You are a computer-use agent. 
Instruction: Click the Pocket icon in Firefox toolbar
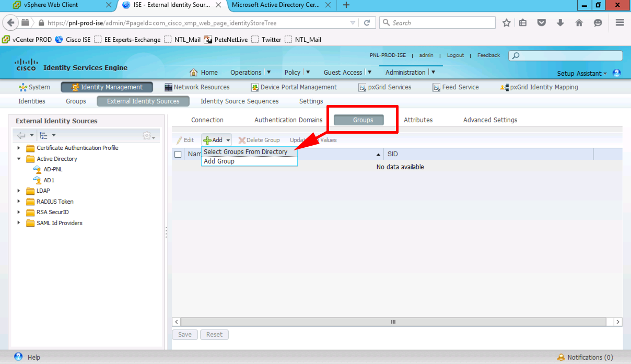click(542, 23)
